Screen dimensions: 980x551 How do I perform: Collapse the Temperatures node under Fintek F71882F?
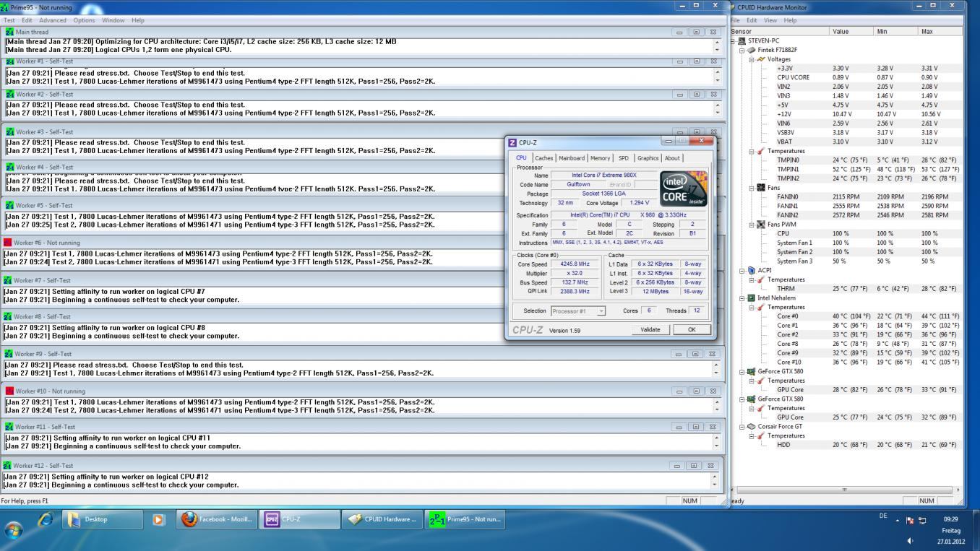point(752,151)
